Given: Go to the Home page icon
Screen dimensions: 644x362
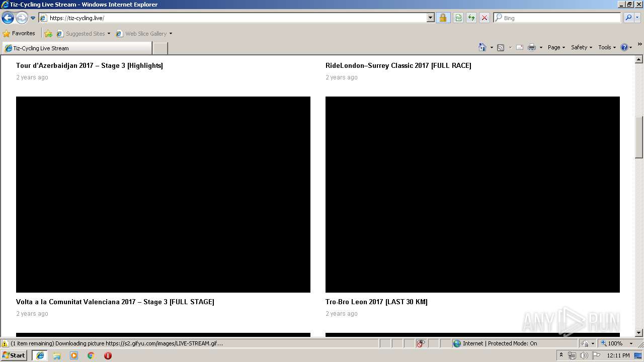Looking at the screenshot, I should tap(482, 47).
